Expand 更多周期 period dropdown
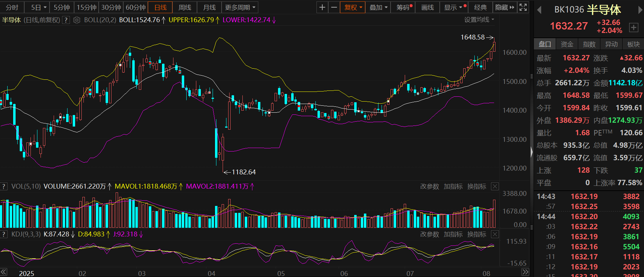Image resolution: width=644 pixels, height=277 pixels. [x=240, y=7]
